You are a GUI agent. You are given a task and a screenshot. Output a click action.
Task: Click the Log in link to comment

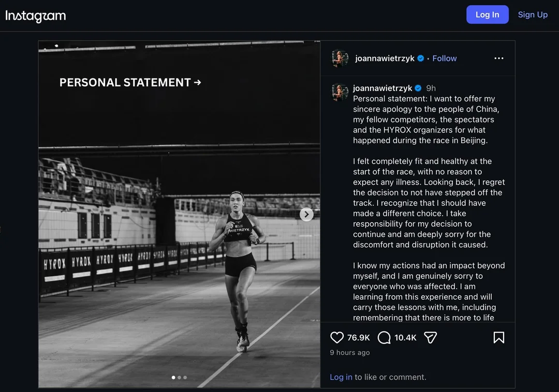[341, 377]
